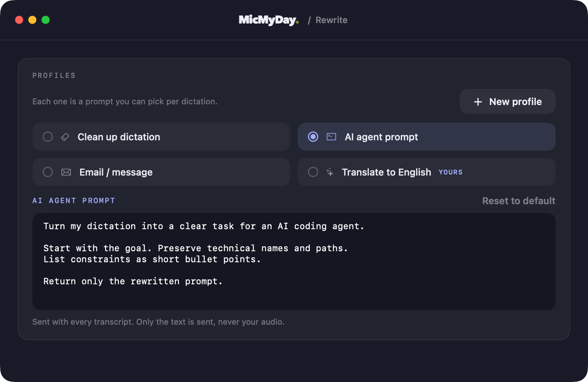Click the line 'List constraints as short bullet points.'
Viewport: 588px width, 382px height.
(152, 259)
